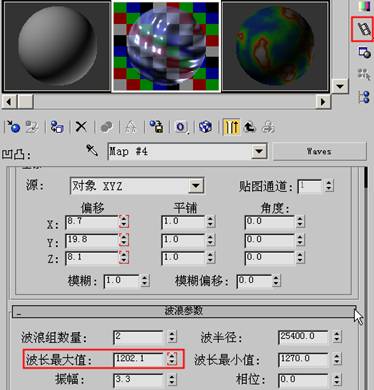Click the 波半径 input field
Viewport: 374px width, 390px height.
[303, 337]
